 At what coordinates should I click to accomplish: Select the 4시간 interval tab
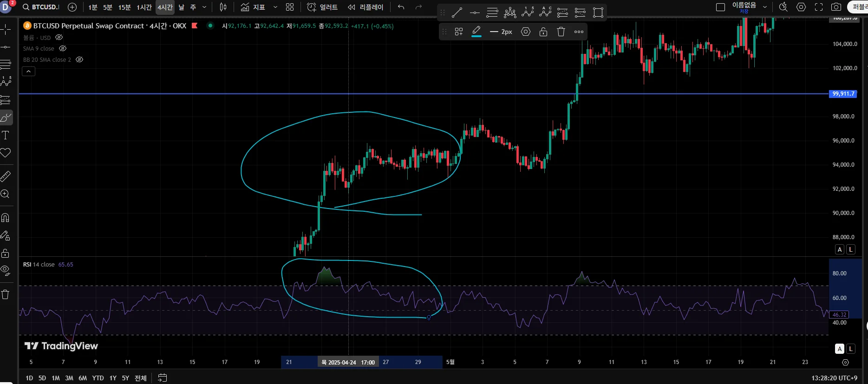click(165, 7)
